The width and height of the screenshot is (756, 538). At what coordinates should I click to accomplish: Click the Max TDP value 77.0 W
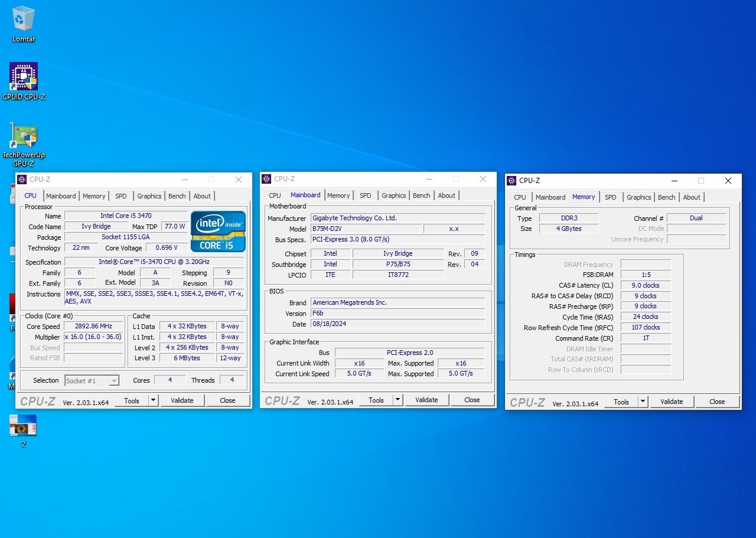174,227
